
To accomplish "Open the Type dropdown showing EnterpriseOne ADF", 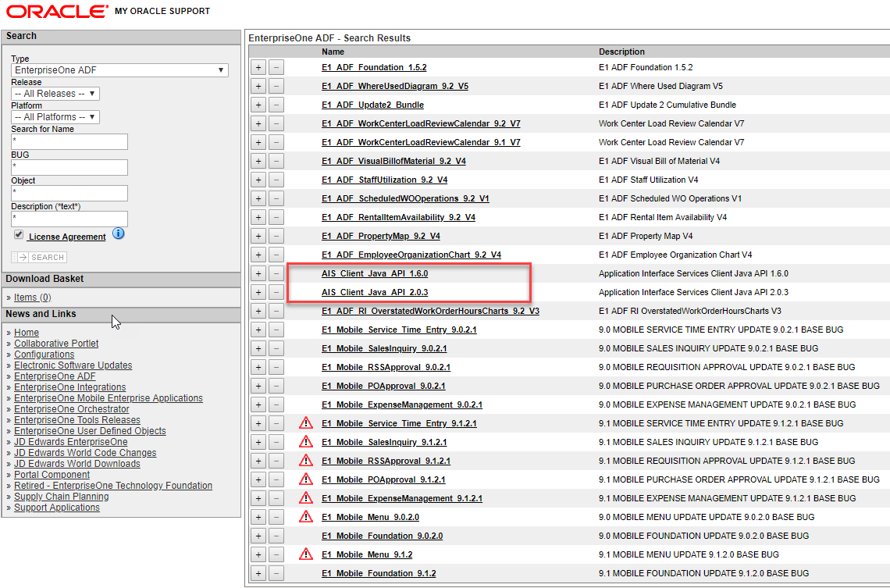I will (119, 69).
